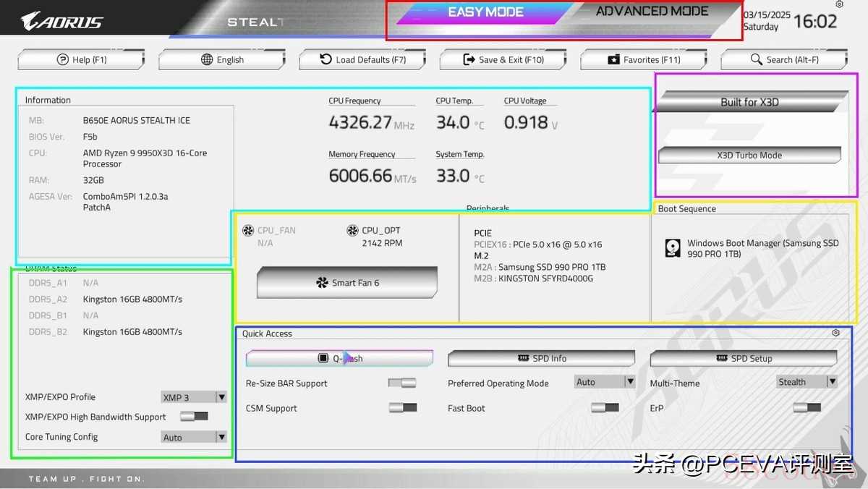
Task: Click the Save & Exit arrow icon
Action: 469,60
